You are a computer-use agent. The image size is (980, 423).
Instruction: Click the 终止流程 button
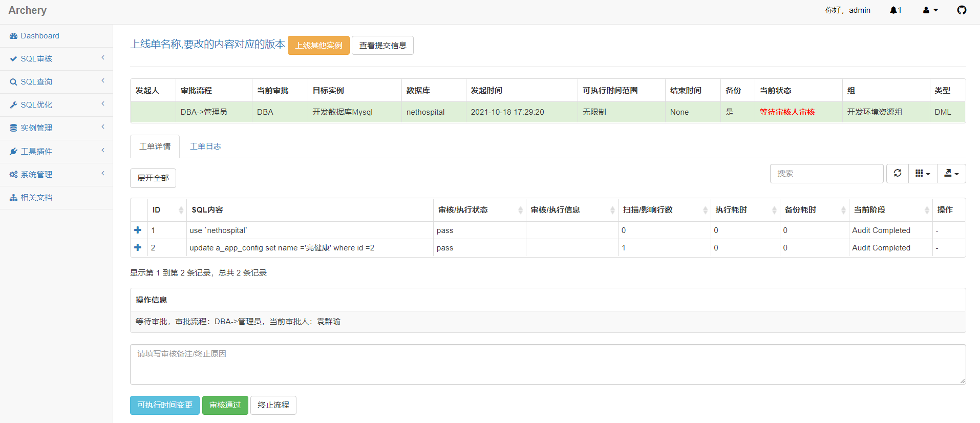click(273, 405)
